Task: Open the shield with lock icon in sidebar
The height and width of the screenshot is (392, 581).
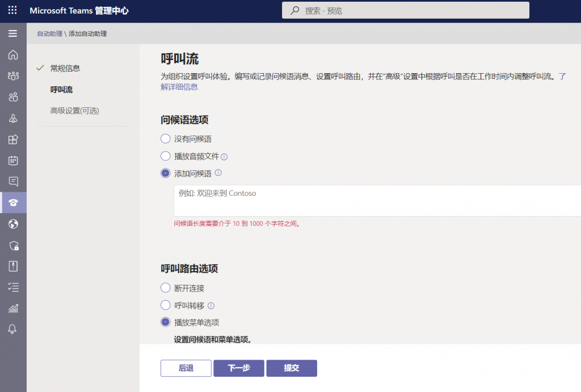Action: (14, 245)
